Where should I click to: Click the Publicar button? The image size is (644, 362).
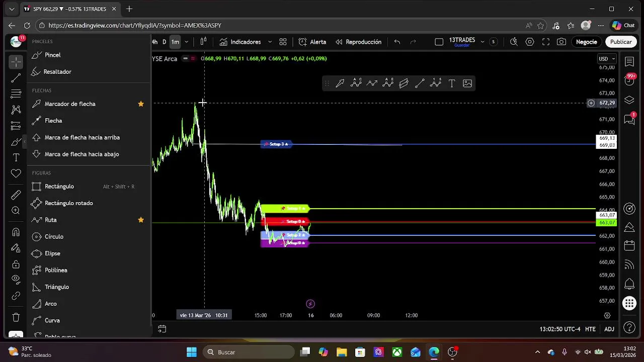click(x=621, y=42)
